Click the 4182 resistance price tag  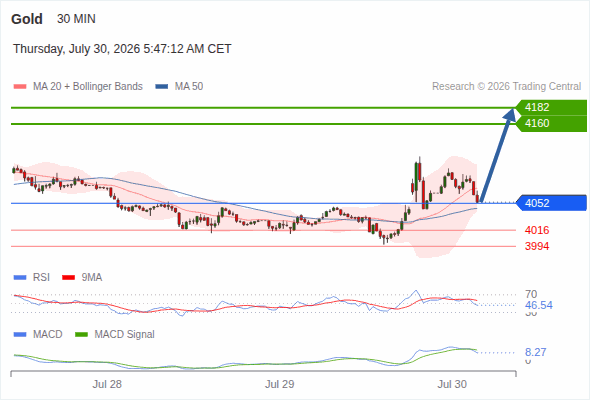[551, 107]
